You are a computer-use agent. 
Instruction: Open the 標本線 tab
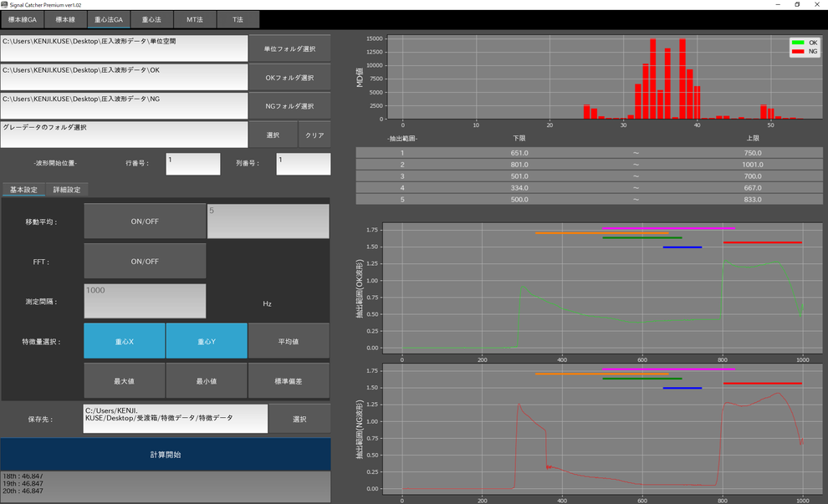click(65, 19)
